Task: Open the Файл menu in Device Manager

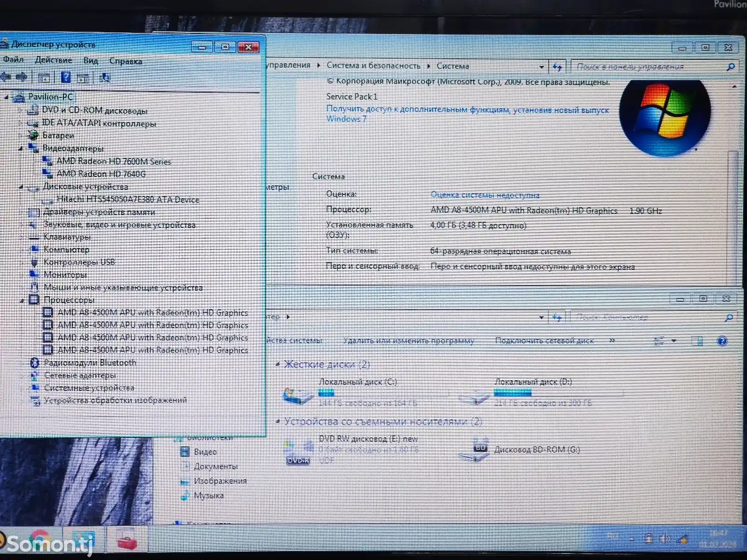Action: coord(13,60)
